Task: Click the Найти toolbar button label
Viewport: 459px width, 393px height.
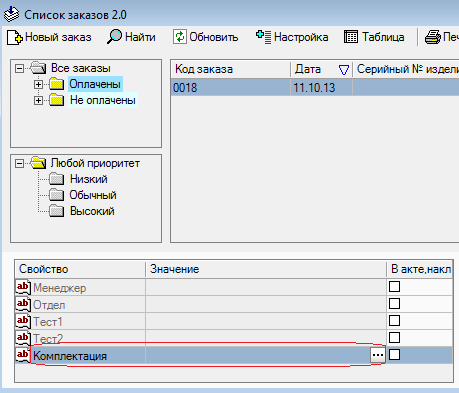Action: [140, 37]
